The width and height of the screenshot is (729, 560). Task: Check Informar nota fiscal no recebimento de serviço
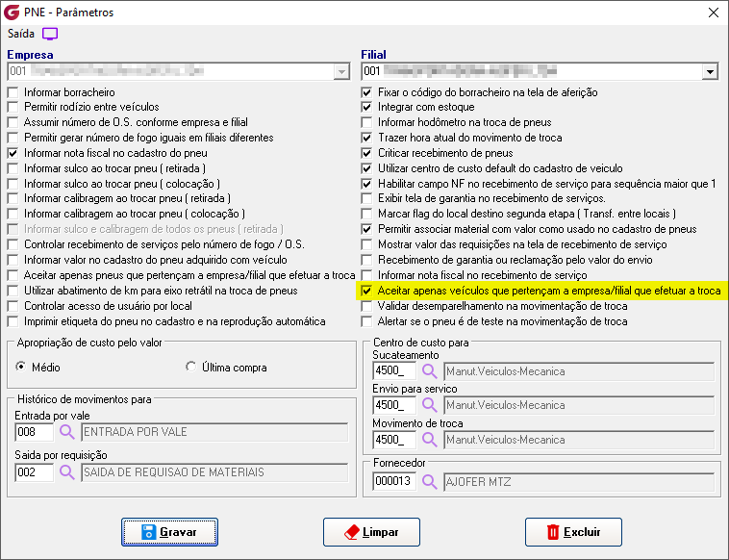click(366, 275)
